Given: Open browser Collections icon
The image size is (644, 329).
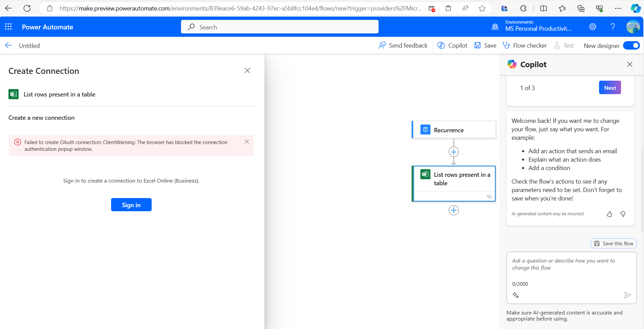Looking at the screenshot, I should tap(581, 8).
